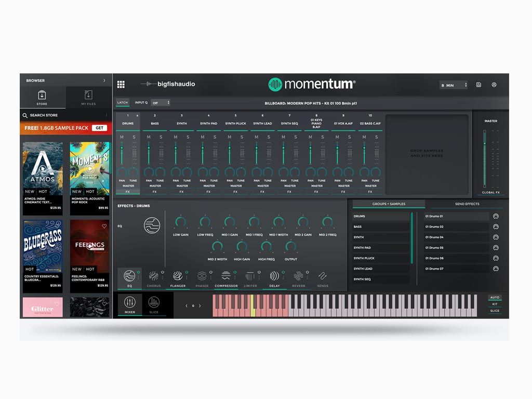532x399 pixels.
Task: Open the B MIN key dropdown
Action: pyautogui.click(x=454, y=85)
